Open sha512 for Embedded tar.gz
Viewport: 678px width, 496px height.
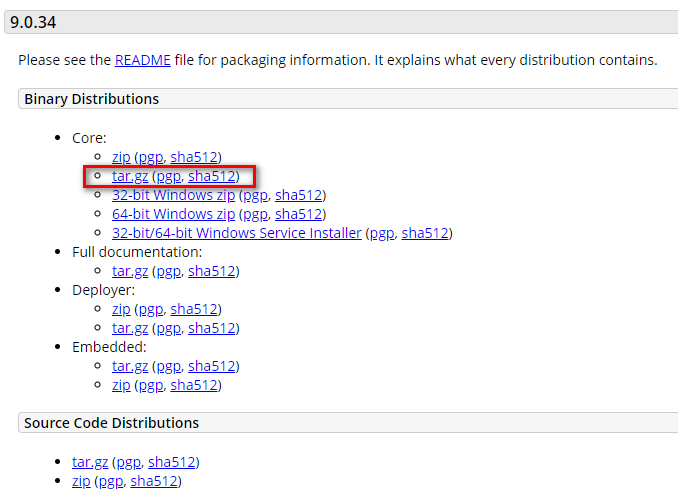(x=212, y=366)
